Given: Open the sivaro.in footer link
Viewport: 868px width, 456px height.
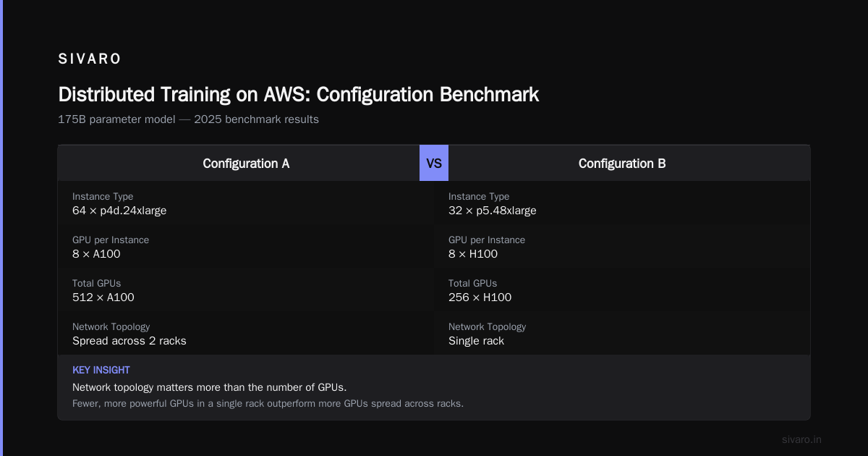Looking at the screenshot, I should pos(801,439).
